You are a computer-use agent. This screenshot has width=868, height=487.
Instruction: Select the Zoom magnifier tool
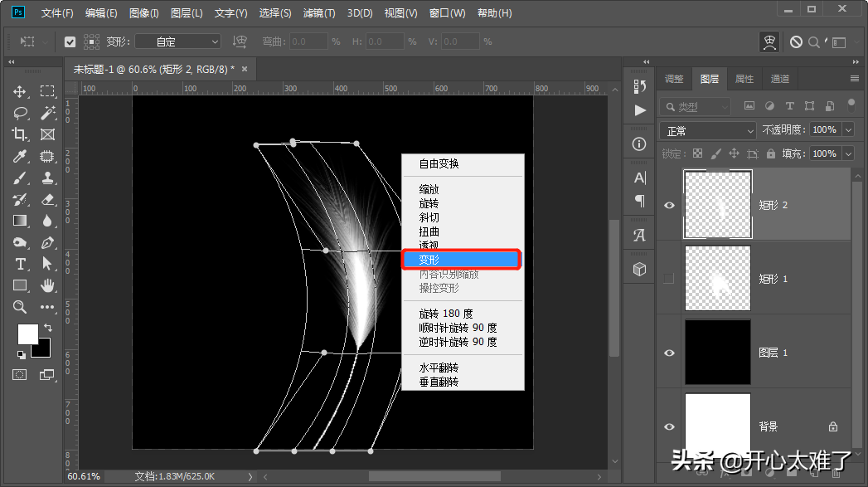[x=20, y=308]
